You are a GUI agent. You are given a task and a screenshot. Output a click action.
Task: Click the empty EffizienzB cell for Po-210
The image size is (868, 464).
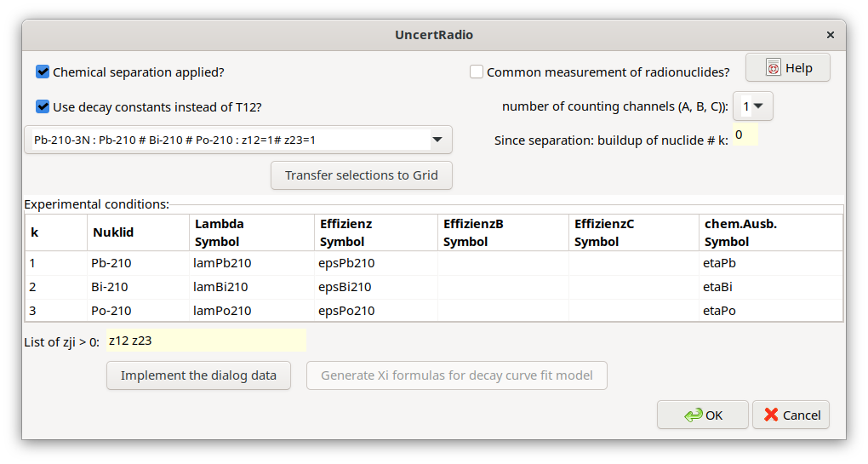pyautogui.click(x=503, y=311)
